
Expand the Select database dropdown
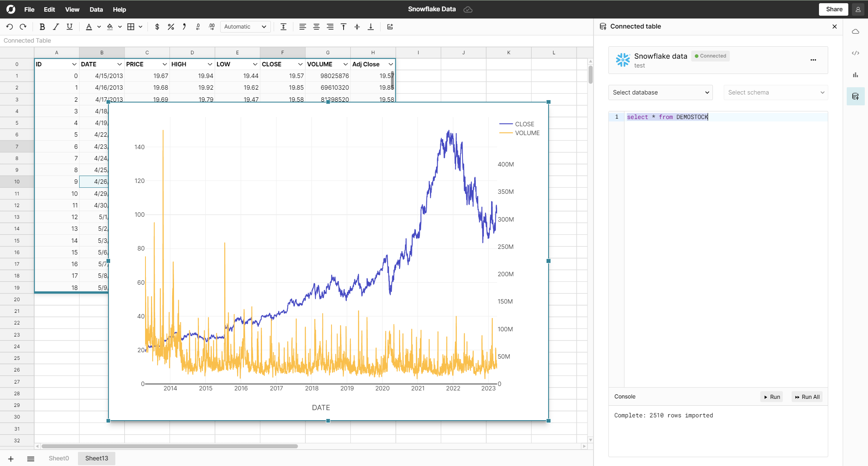[660, 92]
